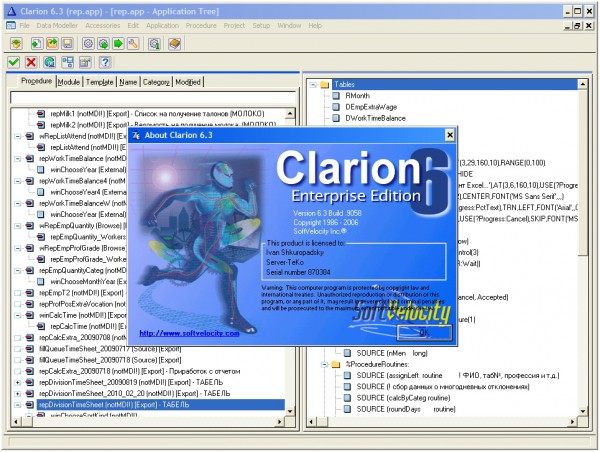The image size is (600, 452).
Task: Collapse the wRepListAttend tree node
Action: (18, 136)
